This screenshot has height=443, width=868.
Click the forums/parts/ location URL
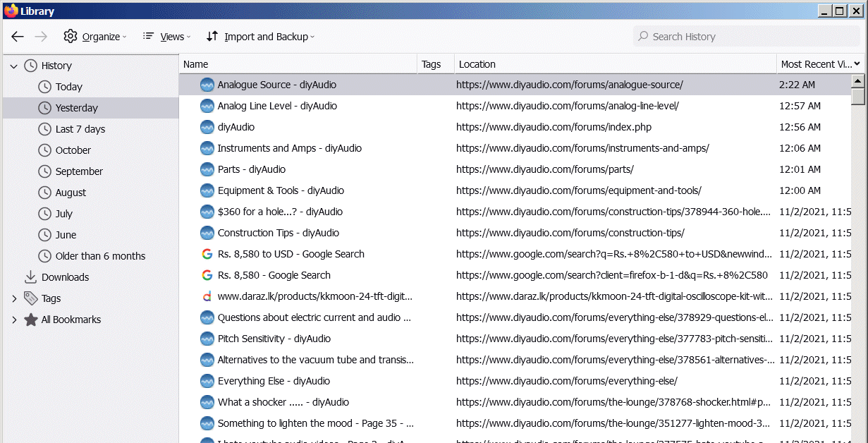click(x=545, y=169)
